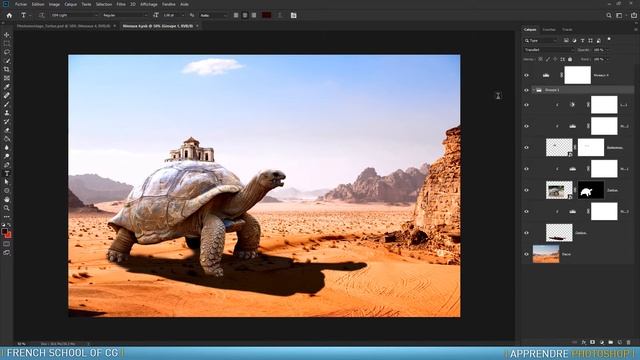Click the lock all padlock icon
This screenshot has width=640, height=360.
(570, 59)
